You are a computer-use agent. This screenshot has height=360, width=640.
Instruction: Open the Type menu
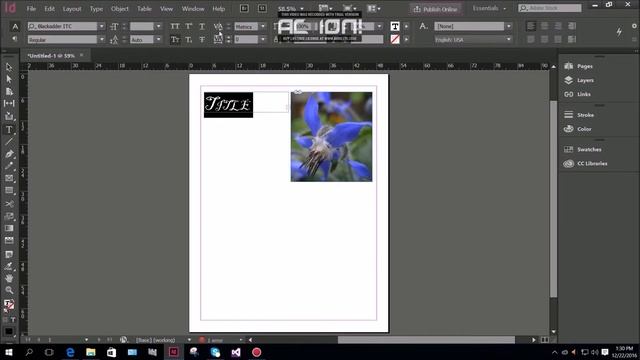(96, 9)
